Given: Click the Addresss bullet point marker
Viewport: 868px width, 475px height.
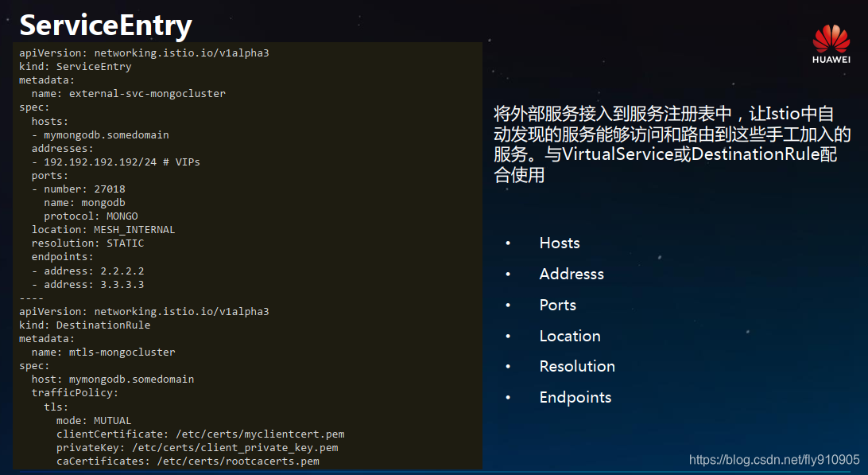Looking at the screenshot, I should 507,274.
